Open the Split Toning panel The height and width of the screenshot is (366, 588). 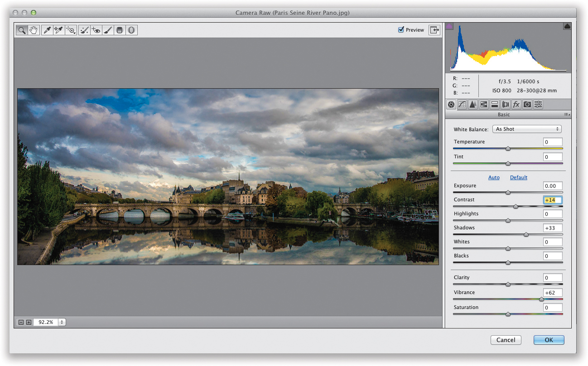495,105
